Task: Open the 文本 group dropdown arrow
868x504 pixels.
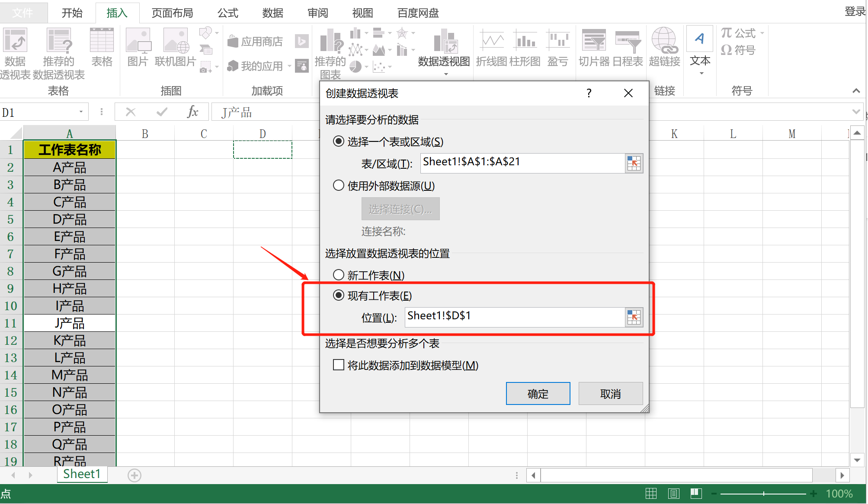Action: [x=701, y=73]
